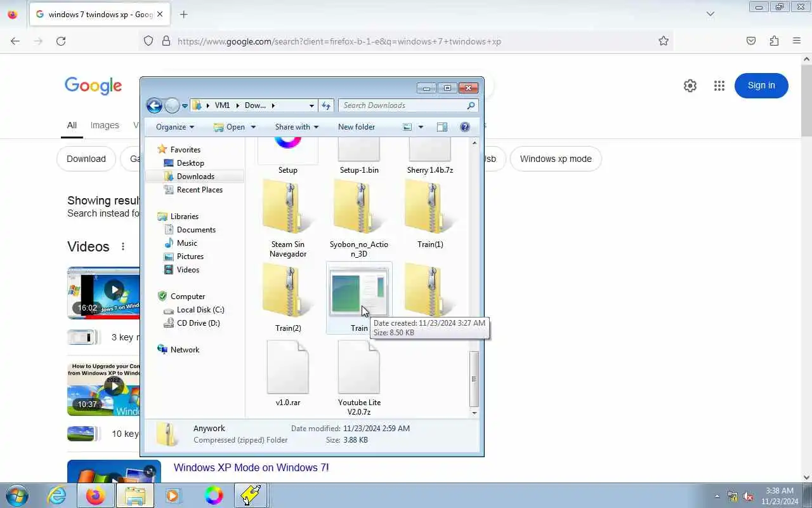Refresh the Downloads folder view
Screen dimensions: 812x508
click(x=326, y=105)
